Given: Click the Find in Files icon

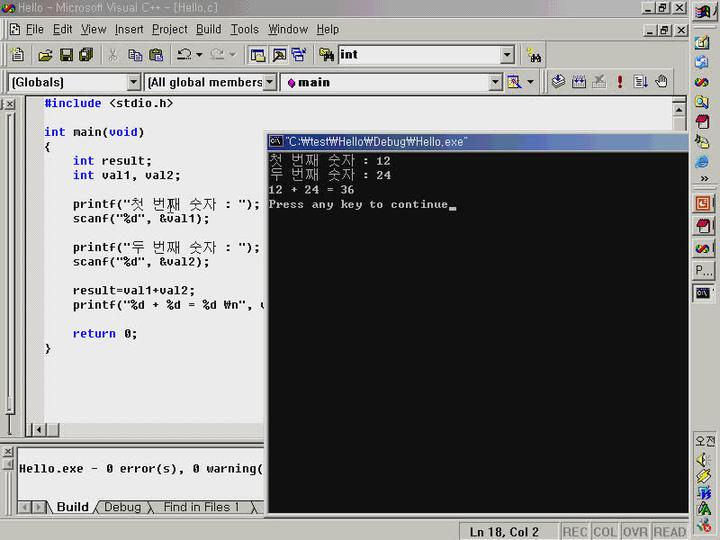Looking at the screenshot, I should tap(326, 55).
